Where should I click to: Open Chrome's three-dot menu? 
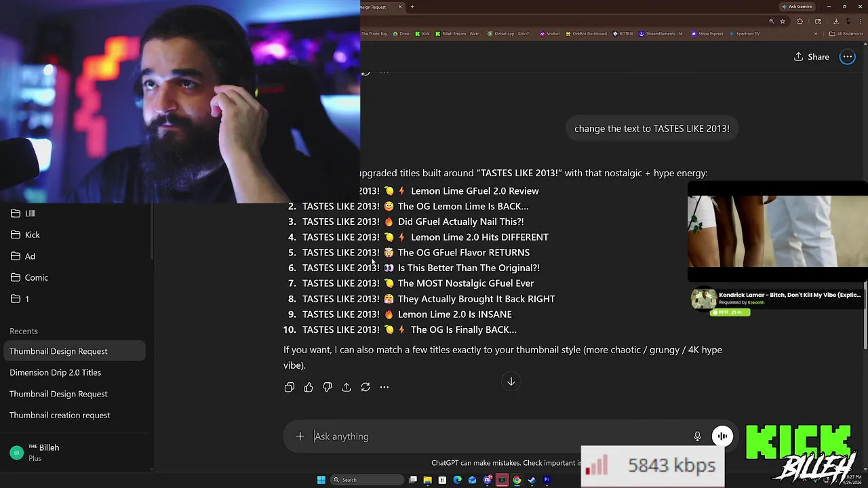coord(861,21)
